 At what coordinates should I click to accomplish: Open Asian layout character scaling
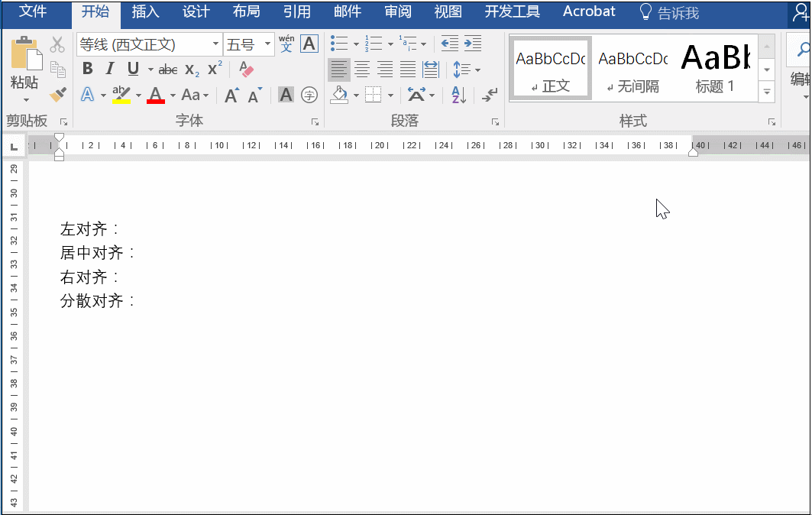416,95
